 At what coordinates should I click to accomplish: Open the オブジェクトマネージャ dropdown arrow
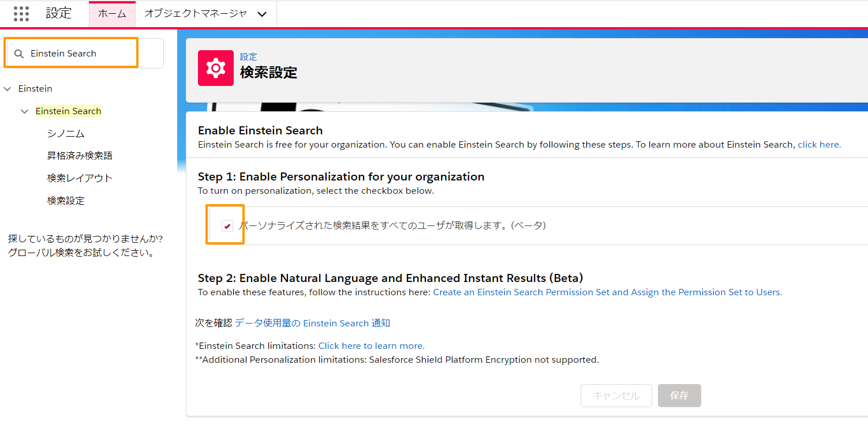click(262, 14)
